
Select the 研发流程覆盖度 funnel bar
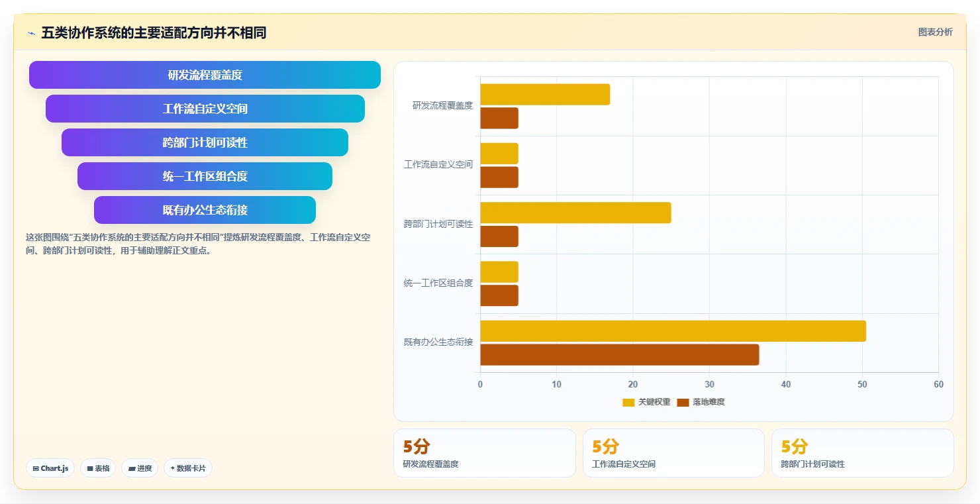click(205, 75)
